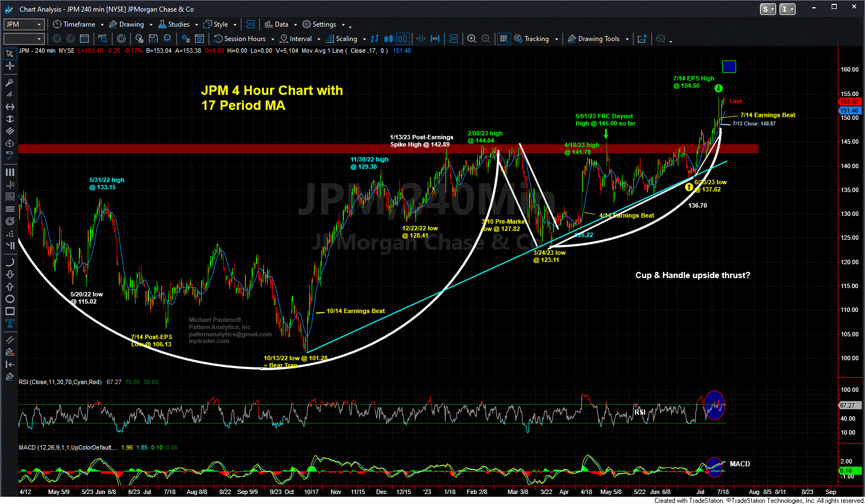This screenshot has width=865, height=504.
Task: Open the Settings menu
Action: coord(319,24)
